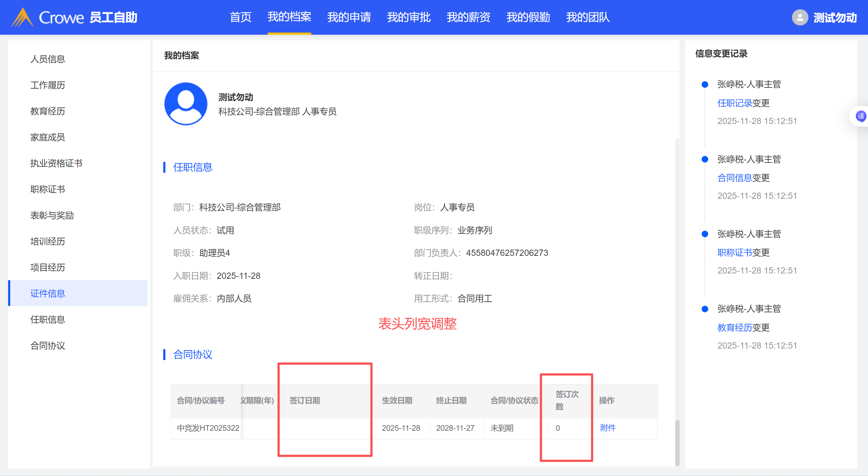Open the 我的薪资 menu

tap(468, 17)
